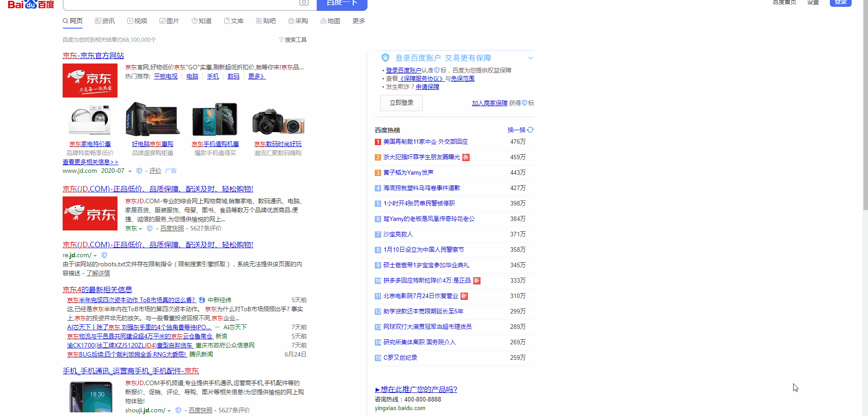The width and height of the screenshot is (868, 416).
Task: Open 百度快照 link under 京东 result
Action: coord(172,228)
